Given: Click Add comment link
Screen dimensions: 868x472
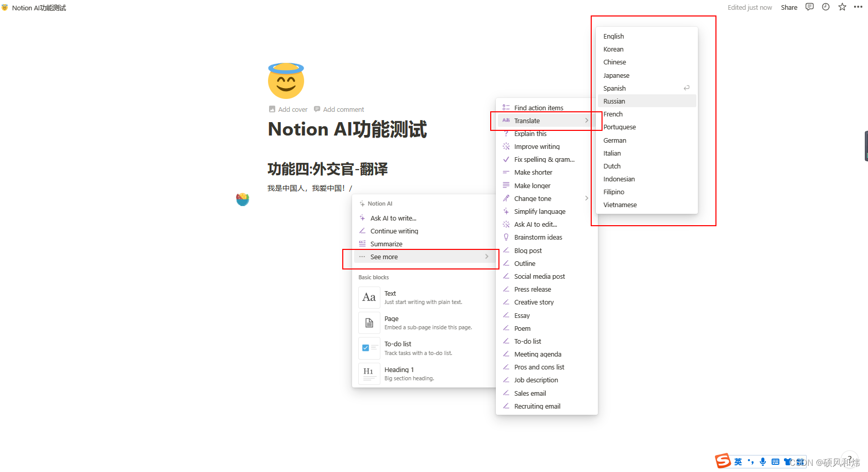Looking at the screenshot, I should pyautogui.click(x=339, y=109).
